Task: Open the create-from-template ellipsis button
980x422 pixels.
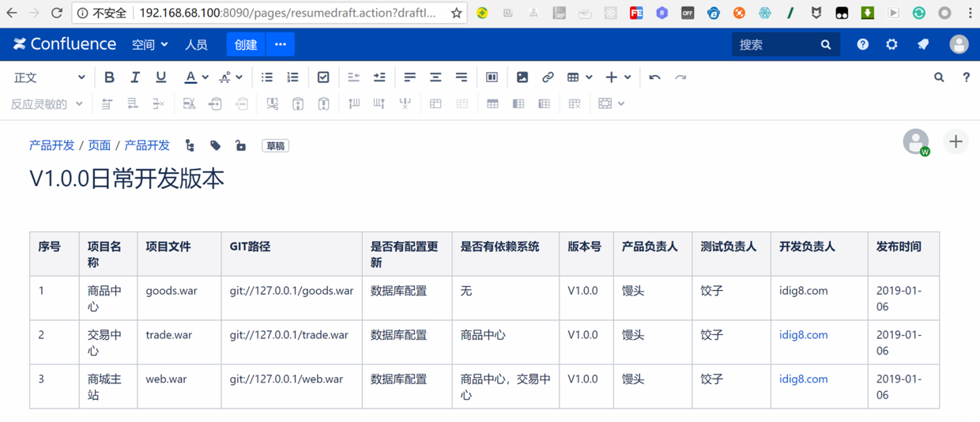Action: click(x=281, y=45)
